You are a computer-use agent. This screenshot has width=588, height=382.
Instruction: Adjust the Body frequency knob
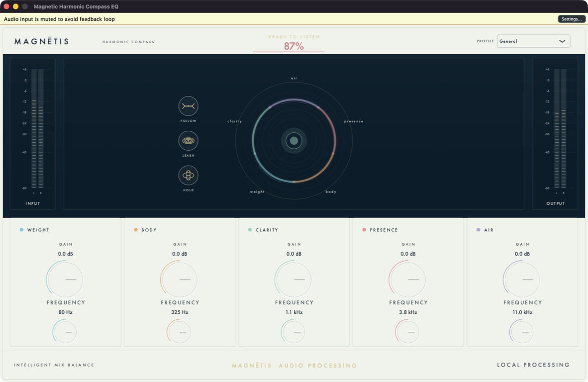(x=179, y=332)
